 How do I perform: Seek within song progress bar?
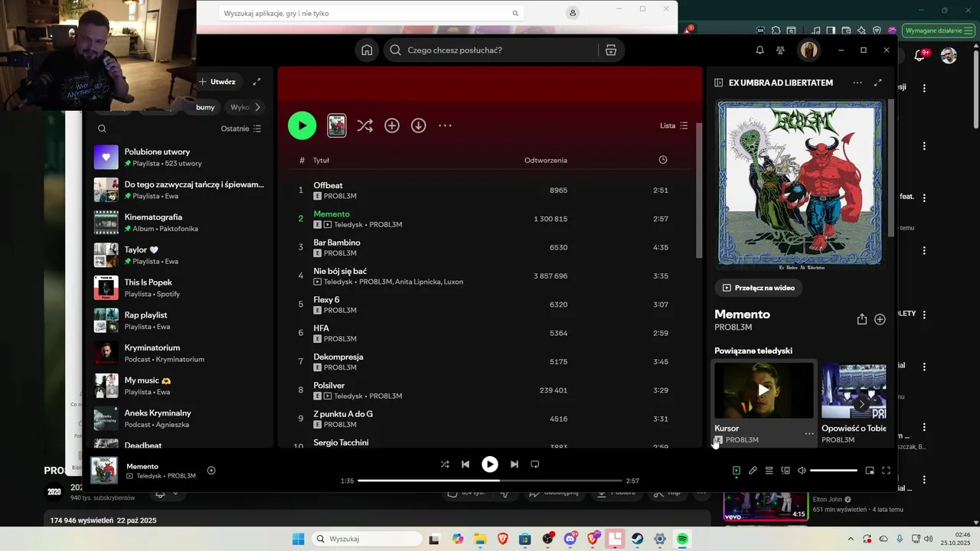[x=490, y=481]
